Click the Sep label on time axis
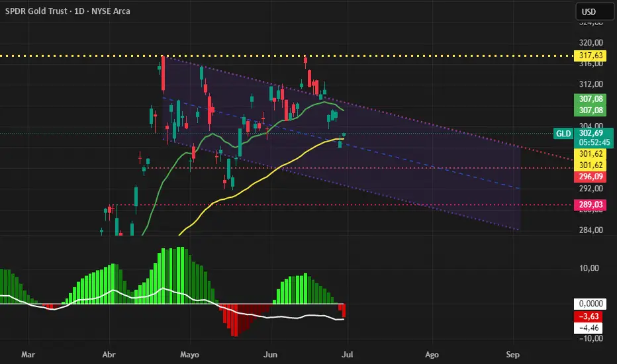This screenshot has height=364, width=617. point(512,355)
